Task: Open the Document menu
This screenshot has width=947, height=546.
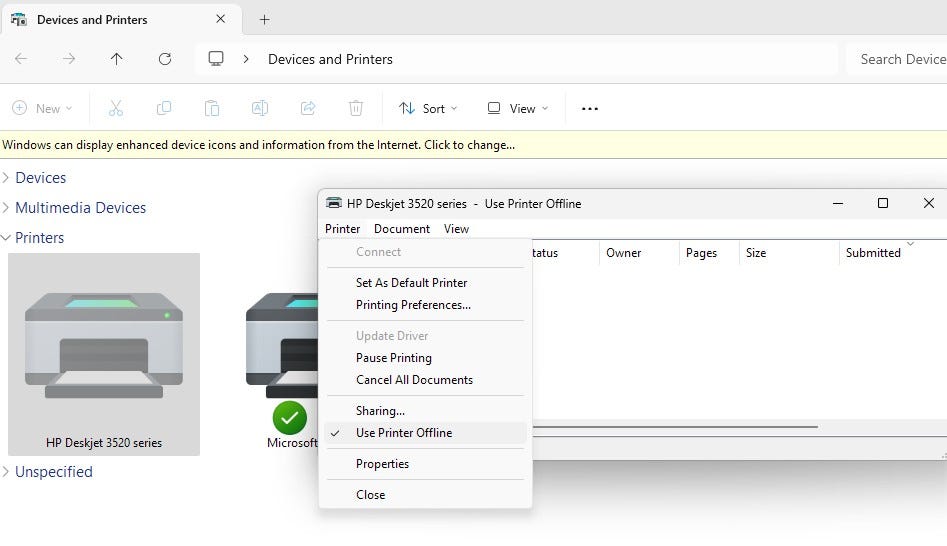Action: pos(401,229)
